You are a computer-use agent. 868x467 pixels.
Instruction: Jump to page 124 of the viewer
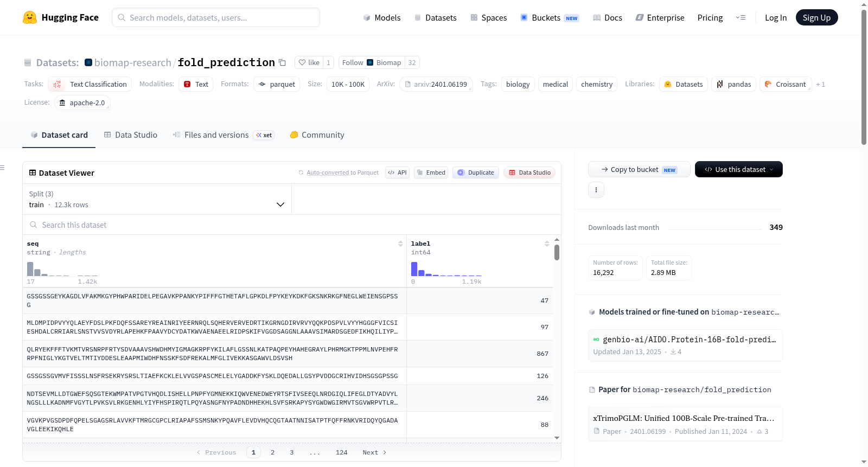point(342,452)
